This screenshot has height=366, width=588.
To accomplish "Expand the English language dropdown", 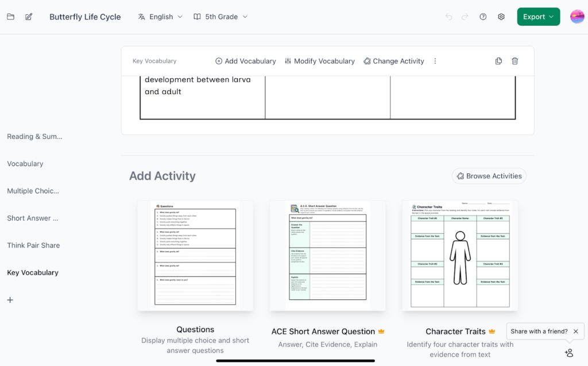I will tap(160, 17).
